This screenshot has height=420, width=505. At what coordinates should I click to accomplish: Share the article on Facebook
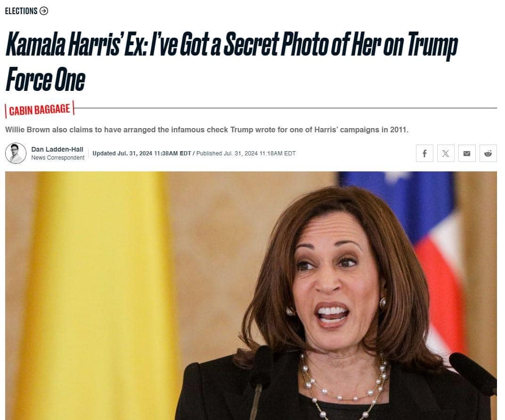424,153
